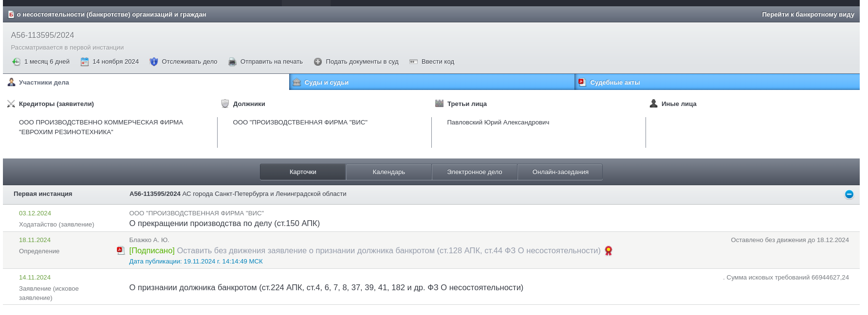The height and width of the screenshot is (315, 868).
Task: Click Ввести код link
Action: tap(438, 62)
